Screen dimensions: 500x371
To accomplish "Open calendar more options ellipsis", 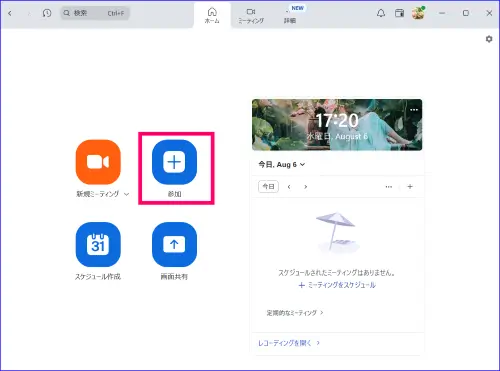I will (x=389, y=187).
